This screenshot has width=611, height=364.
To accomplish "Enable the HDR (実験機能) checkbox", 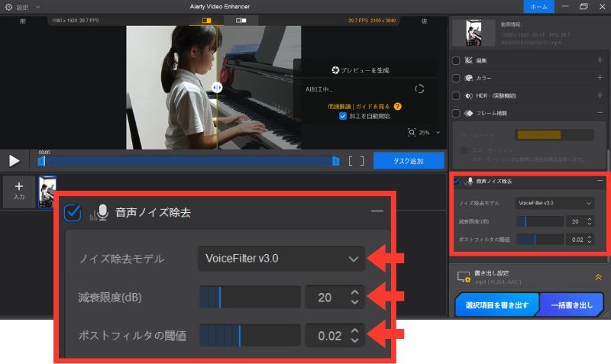I will click(456, 95).
